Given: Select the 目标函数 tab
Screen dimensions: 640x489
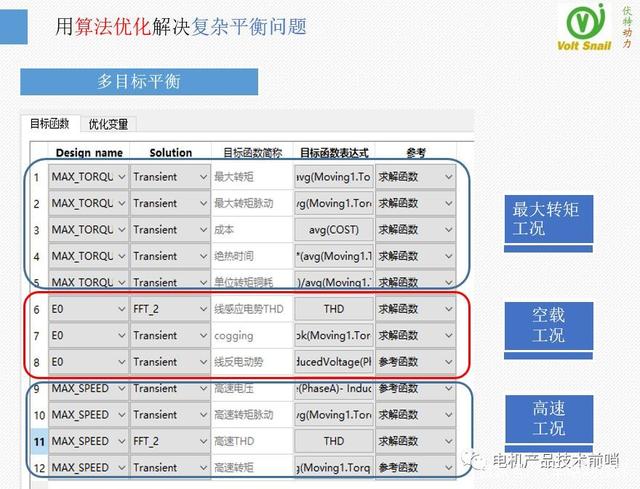Looking at the screenshot, I should point(49,125).
